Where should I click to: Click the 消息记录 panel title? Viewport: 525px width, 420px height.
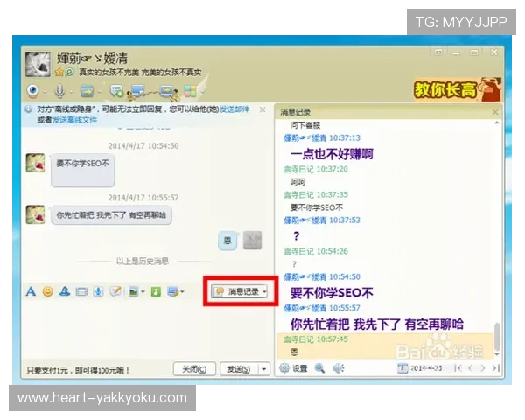click(296, 112)
